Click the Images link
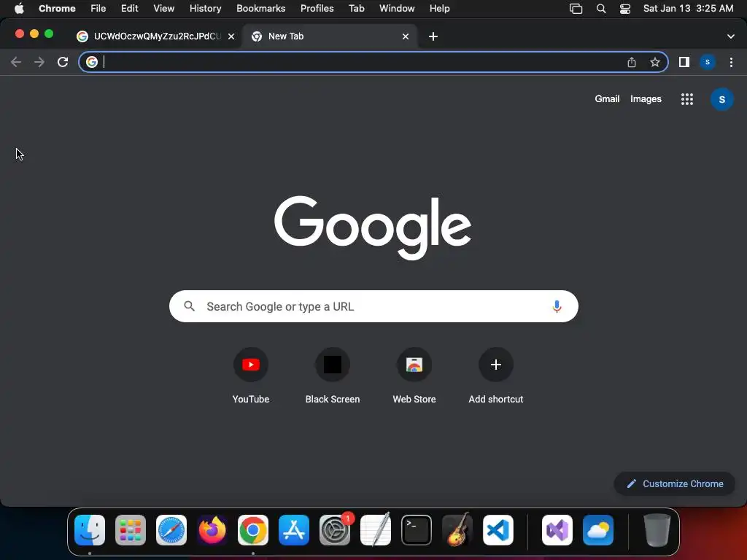 [x=646, y=99]
